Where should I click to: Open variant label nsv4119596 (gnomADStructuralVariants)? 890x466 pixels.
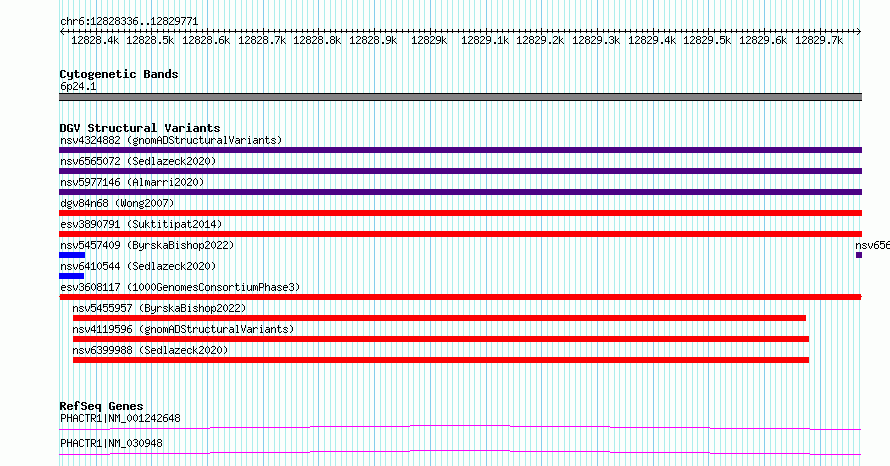[183, 329]
